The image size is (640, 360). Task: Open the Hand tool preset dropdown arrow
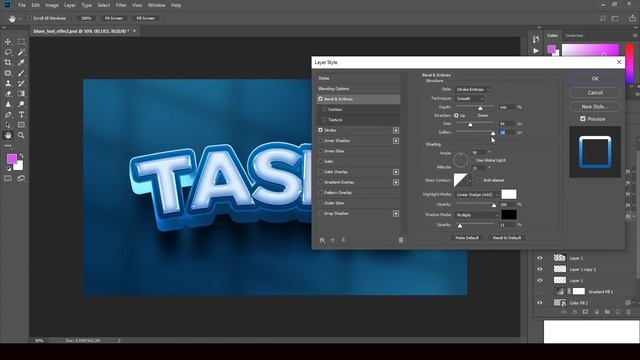20,19
